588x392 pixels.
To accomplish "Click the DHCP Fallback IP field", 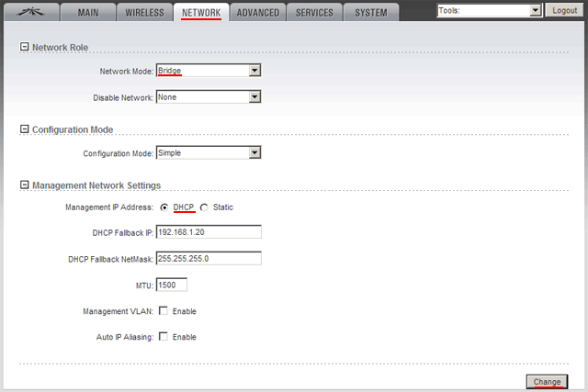I will [x=209, y=232].
